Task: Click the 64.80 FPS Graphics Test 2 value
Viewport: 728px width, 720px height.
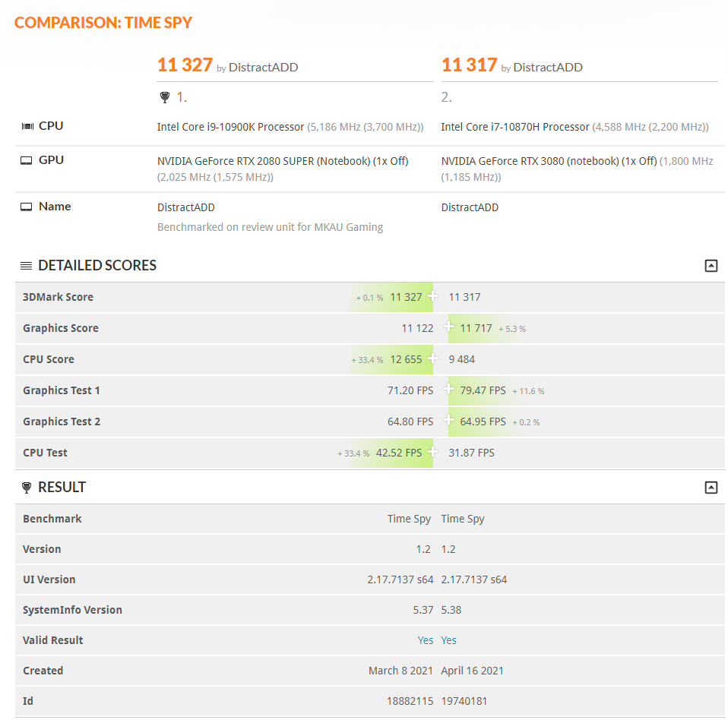Action: tap(410, 422)
